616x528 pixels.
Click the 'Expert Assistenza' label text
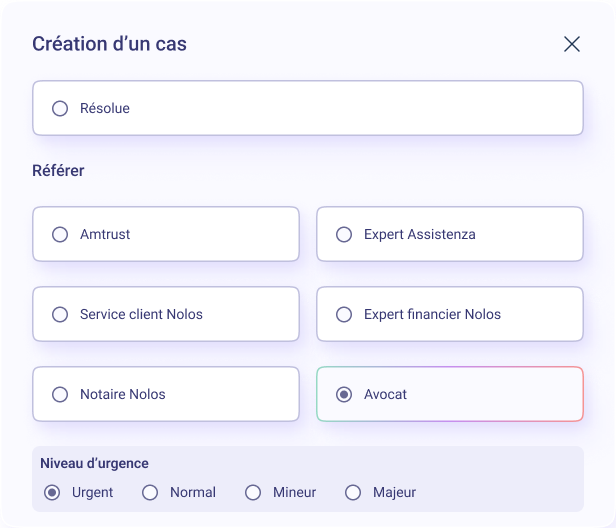(420, 234)
